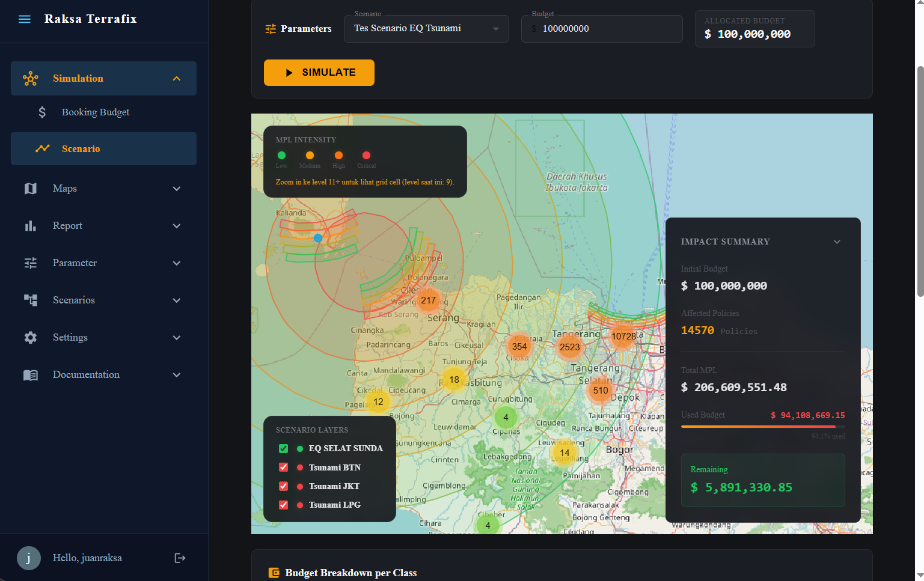Click the red Critical intensity swatch
924x581 pixels.
coord(366,156)
